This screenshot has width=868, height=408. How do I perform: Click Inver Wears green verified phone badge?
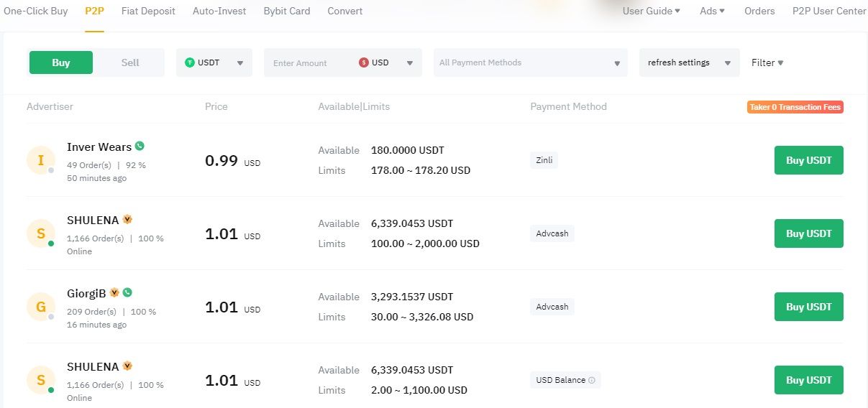point(140,146)
